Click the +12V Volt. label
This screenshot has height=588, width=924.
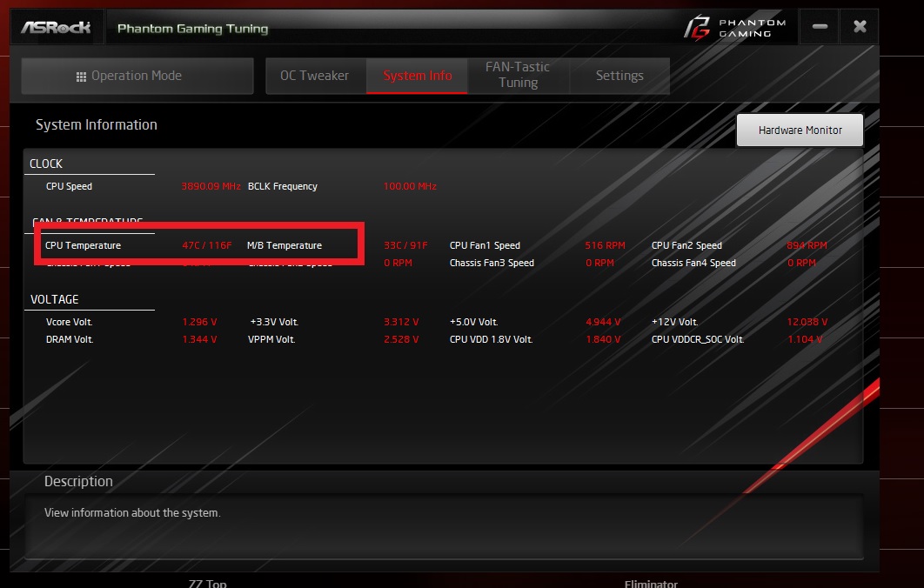pyautogui.click(x=675, y=322)
